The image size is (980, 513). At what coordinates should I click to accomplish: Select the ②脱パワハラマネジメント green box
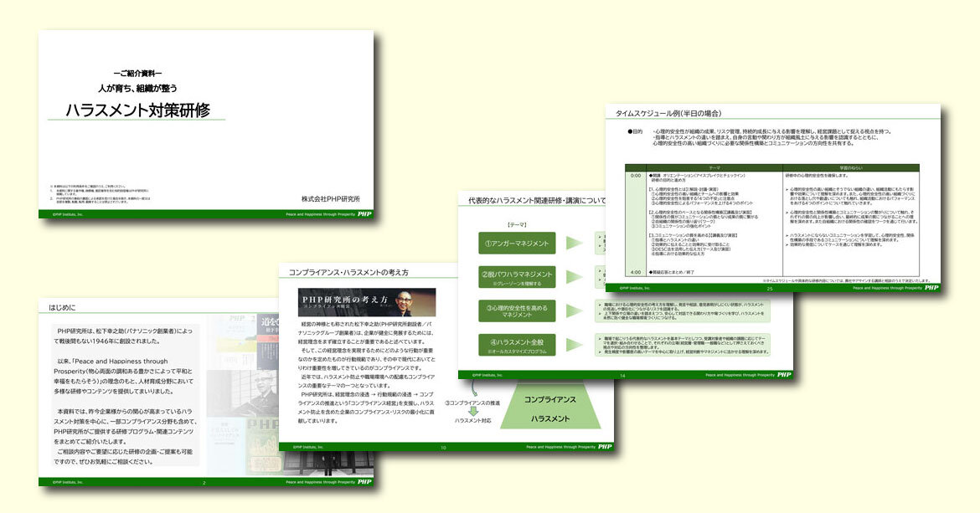coord(517,276)
